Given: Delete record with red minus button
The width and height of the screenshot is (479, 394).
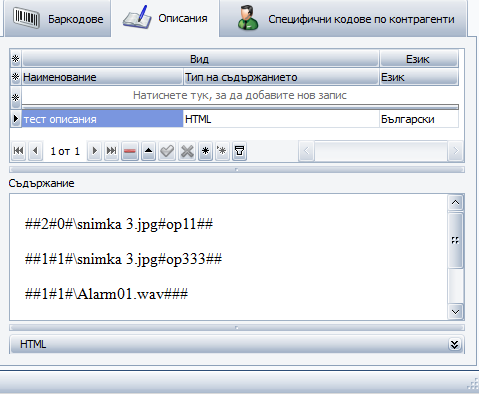Looking at the screenshot, I should (x=130, y=151).
